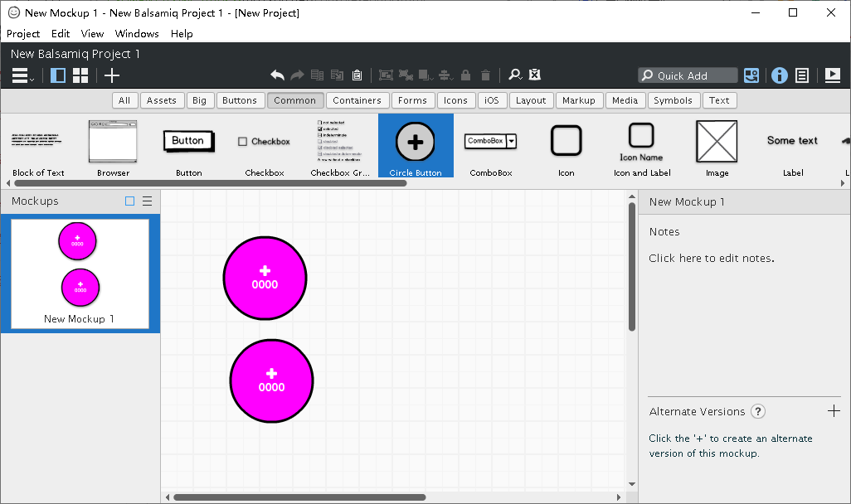Click the Undo arrow in the toolbar
The height and width of the screenshot is (504, 851).
(278, 75)
